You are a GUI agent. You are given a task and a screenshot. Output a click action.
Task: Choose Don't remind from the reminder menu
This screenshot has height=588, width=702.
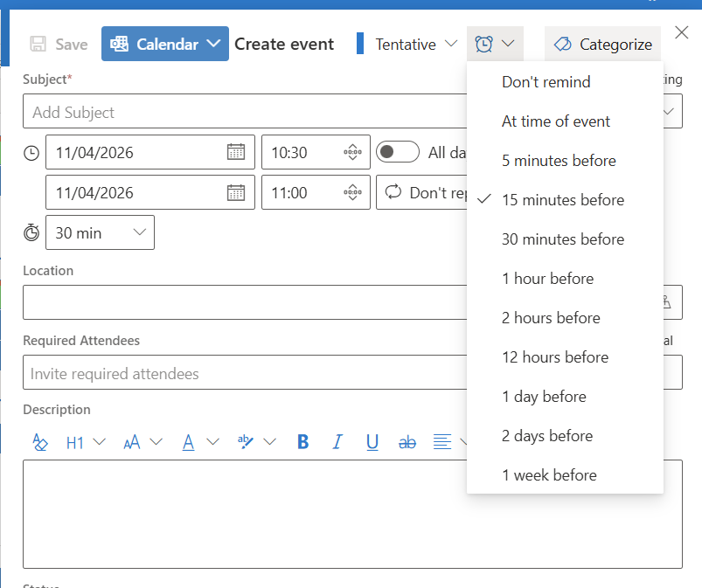pyautogui.click(x=546, y=81)
